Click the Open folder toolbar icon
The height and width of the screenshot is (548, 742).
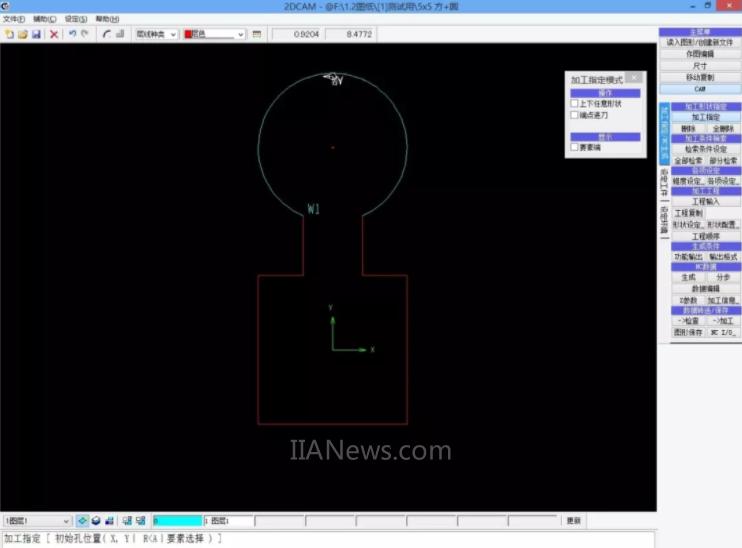22,34
